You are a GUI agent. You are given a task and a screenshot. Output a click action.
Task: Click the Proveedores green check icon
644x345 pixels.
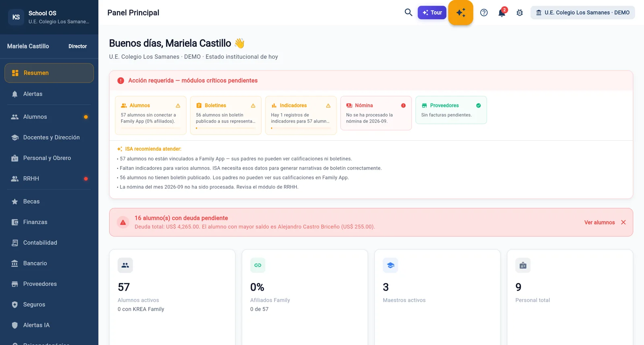pyautogui.click(x=479, y=106)
